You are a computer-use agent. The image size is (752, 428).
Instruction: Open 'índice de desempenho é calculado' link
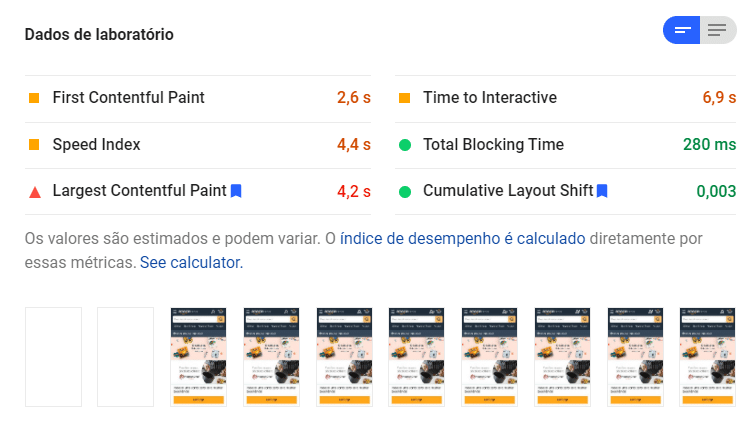462,239
